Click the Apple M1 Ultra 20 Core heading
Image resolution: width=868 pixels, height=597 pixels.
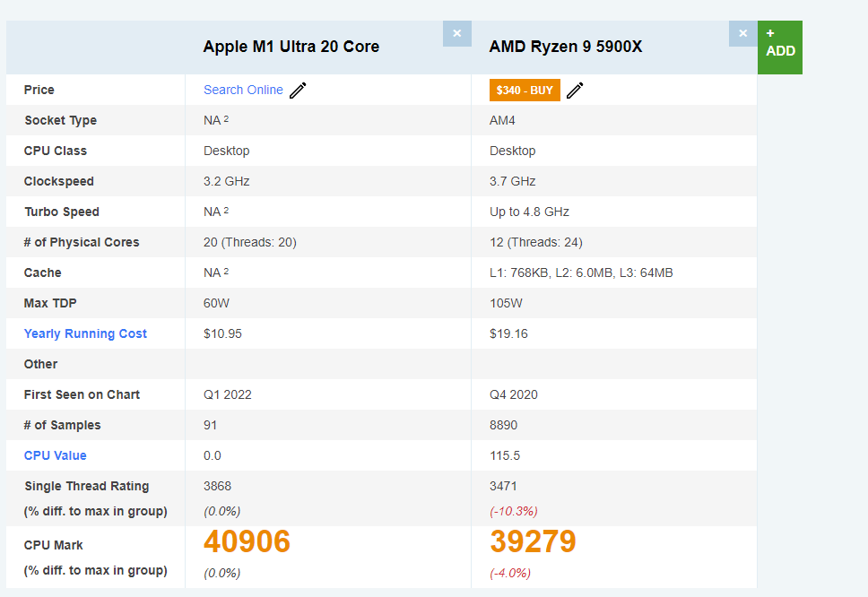[291, 47]
